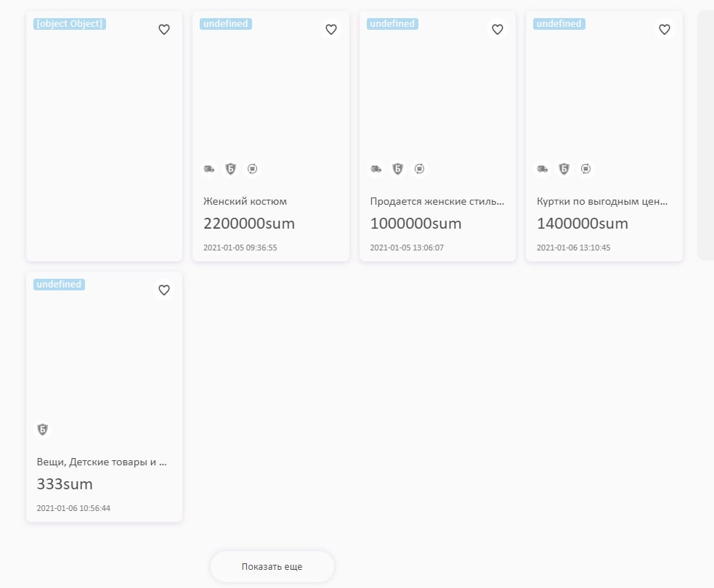This screenshot has width=714, height=588.
Task: Click shield Б icon on Куртки card
Action: [x=564, y=169]
